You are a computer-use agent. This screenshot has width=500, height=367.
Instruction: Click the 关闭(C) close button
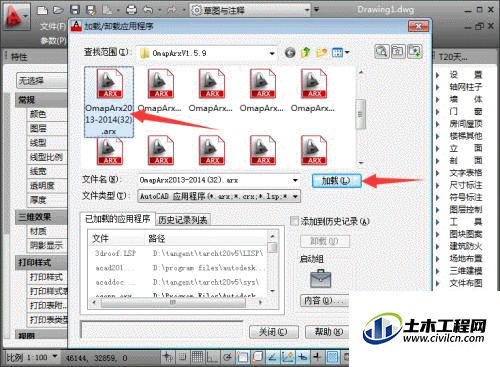(x=273, y=332)
